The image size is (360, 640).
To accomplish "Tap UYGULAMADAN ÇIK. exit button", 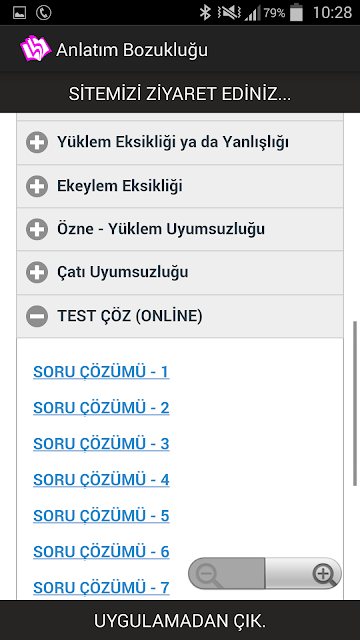I will pos(180,621).
